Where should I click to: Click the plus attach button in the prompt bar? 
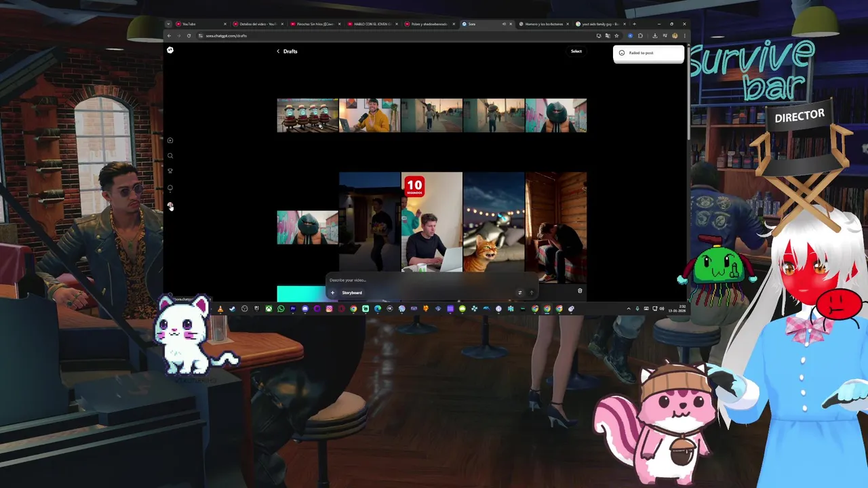[x=332, y=293]
